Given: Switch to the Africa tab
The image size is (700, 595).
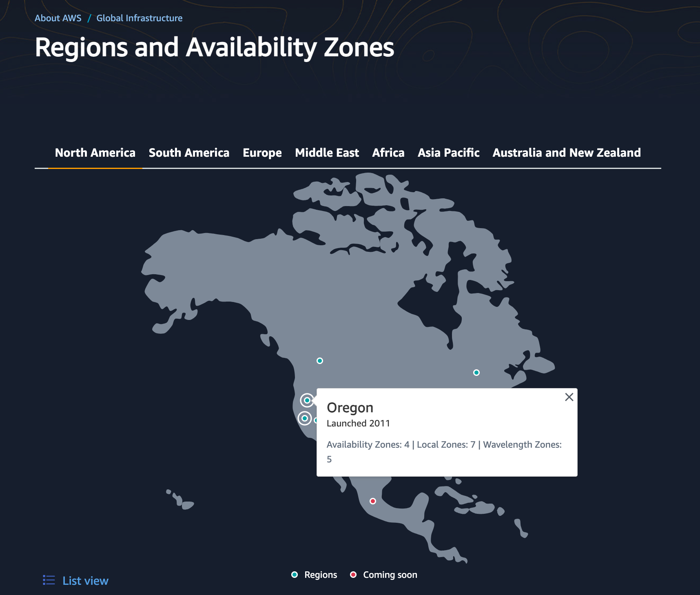Looking at the screenshot, I should [388, 153].
